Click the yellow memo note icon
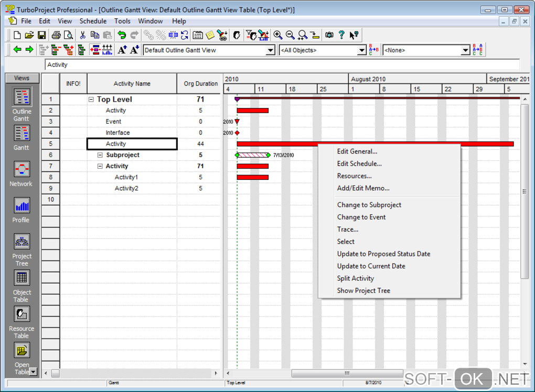 coord(210,35)
